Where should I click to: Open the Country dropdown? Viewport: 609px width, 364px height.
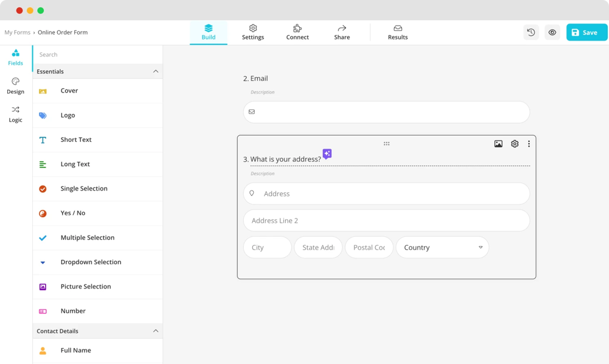click(442, 248)
